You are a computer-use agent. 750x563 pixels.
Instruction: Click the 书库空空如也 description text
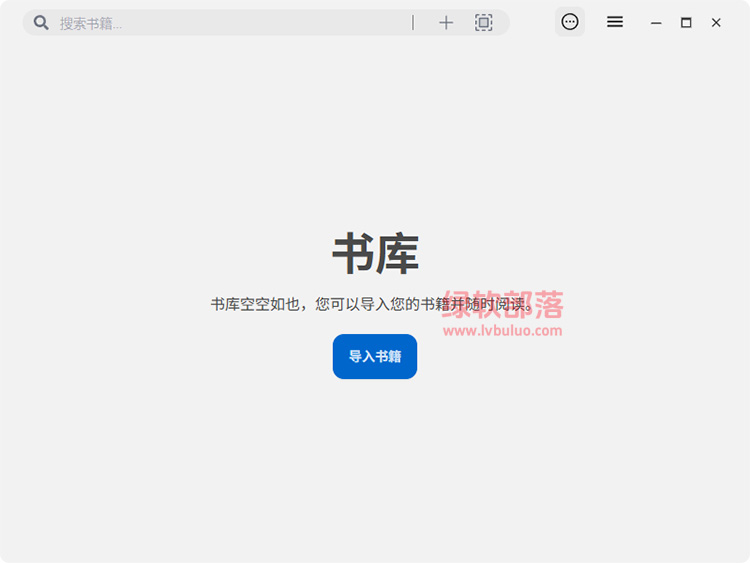[x=372, y=304]
